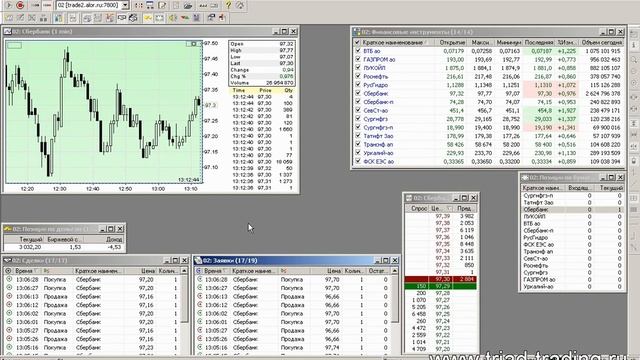Click the floppy disk save icon in second toolbar
Viewport: 640px width, 360px height.
pos(197,18)
